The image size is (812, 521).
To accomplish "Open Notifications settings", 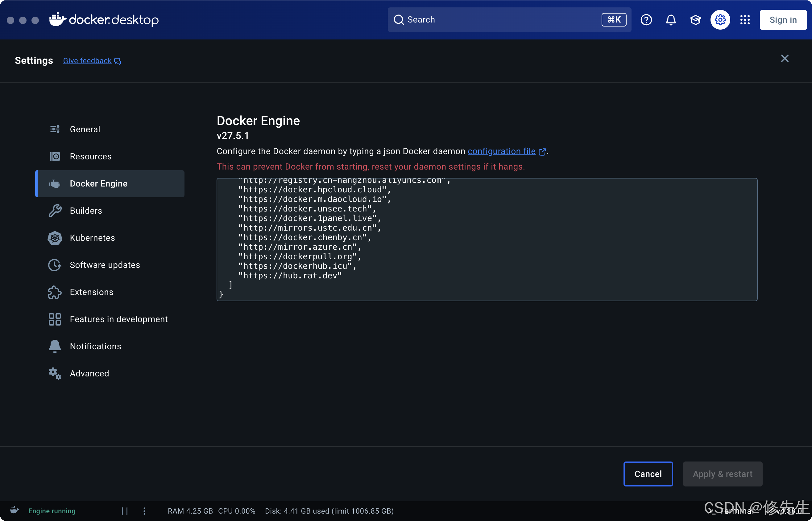I will coord(95,346).
